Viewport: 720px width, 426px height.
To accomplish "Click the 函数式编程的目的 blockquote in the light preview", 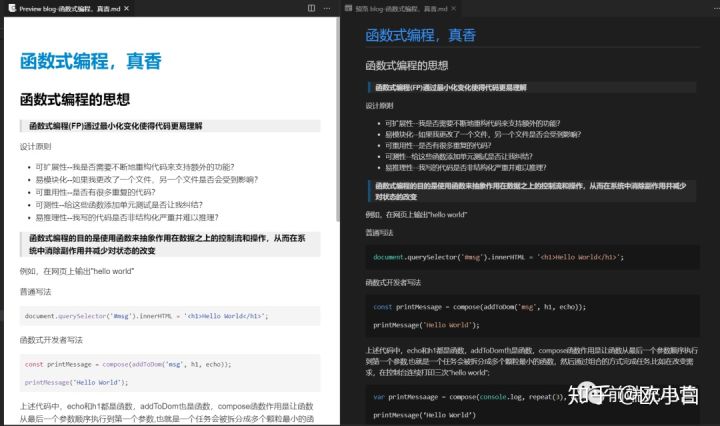I will point(170,244).
